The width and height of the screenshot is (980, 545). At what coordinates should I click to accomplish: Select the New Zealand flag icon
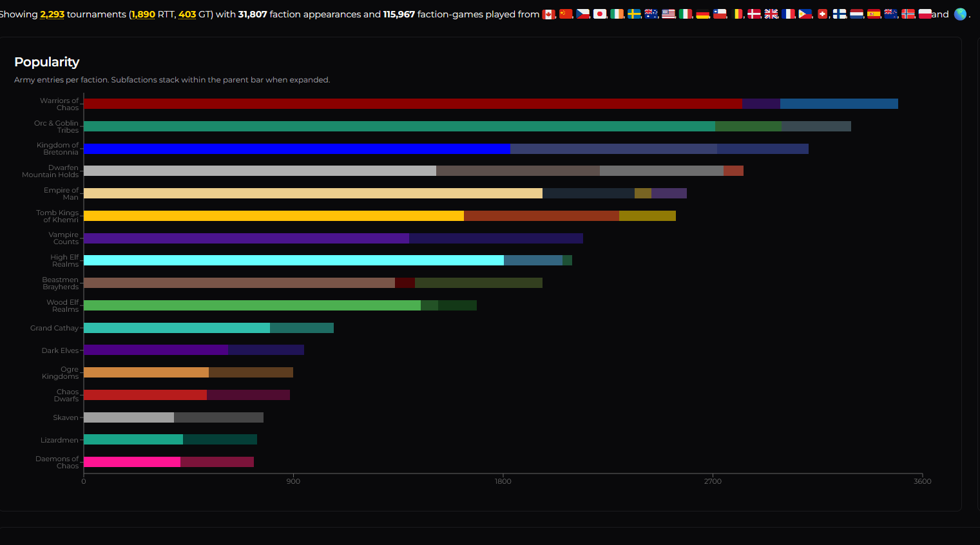[x=891, y=14]
